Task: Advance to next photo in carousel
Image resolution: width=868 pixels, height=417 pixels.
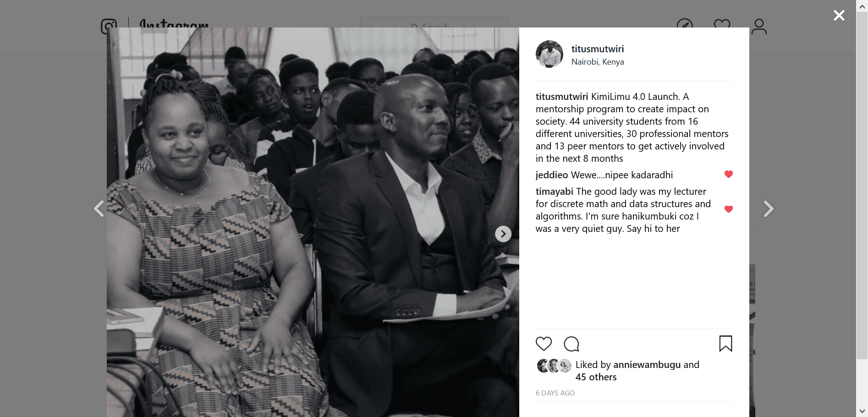Action: 503,234
